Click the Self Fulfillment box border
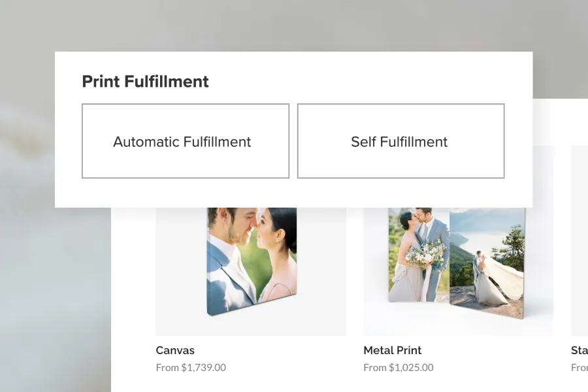Image resolution: width=588 pixels, height=392 pixels. [400, 105]
